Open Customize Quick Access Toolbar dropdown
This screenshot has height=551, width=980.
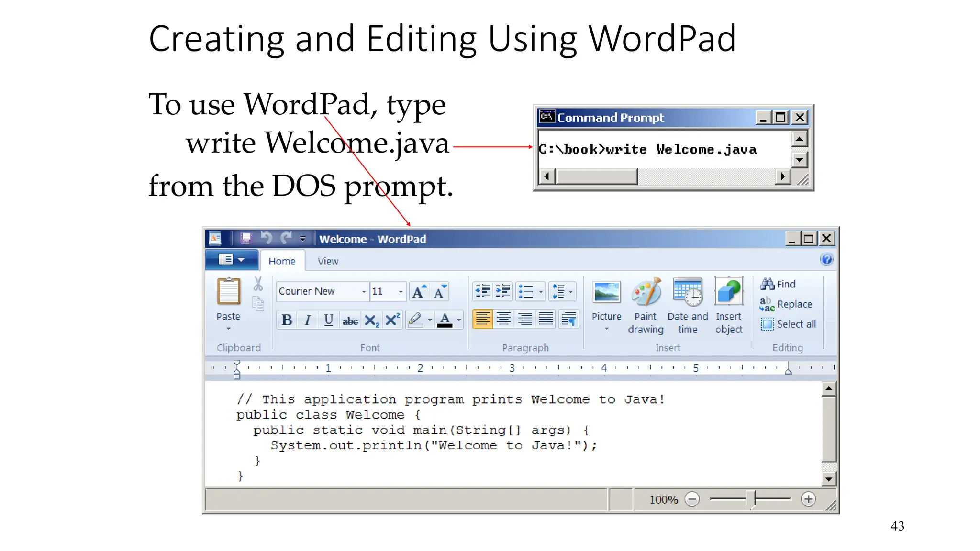pyautogui.click(x=302, y=239)
